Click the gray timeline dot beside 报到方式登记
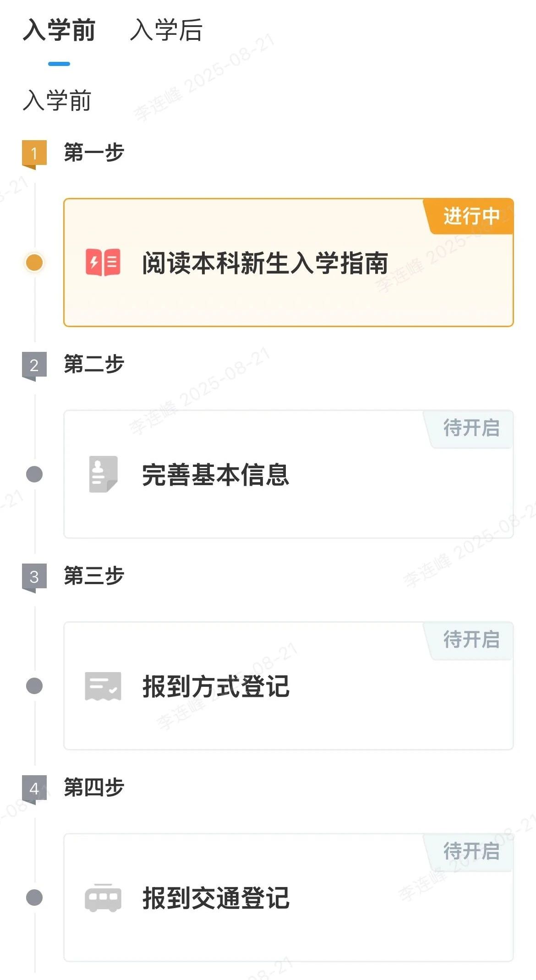Viewport: 536px width, 980px height. click(x=34, y=686)
